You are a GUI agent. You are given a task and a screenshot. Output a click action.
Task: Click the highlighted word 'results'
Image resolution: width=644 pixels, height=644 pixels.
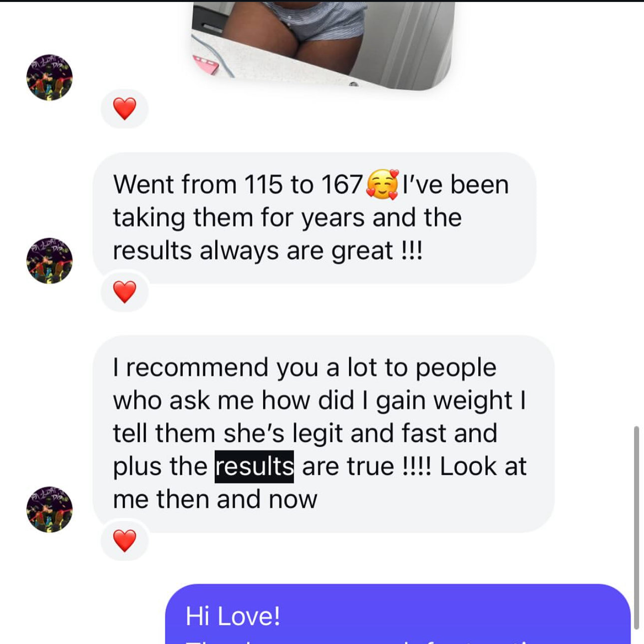tap(254, 467)
